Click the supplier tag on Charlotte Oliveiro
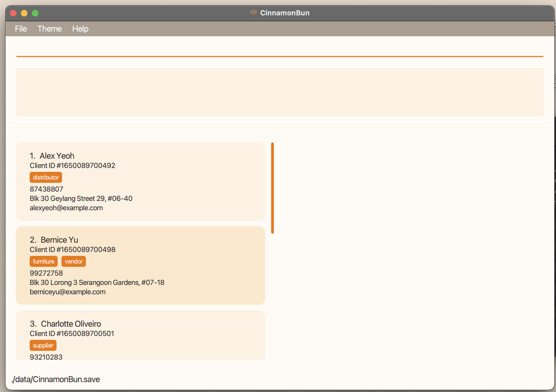556x392 pixels. coord(43,346)
